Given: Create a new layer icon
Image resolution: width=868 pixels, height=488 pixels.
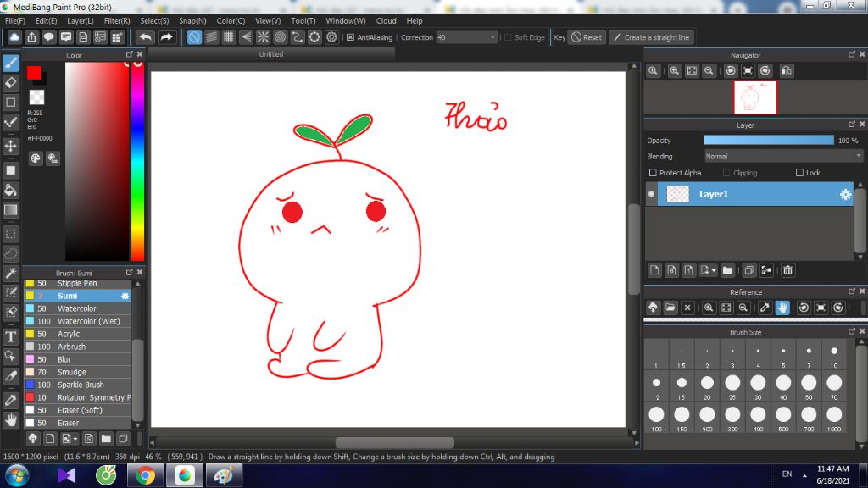Looking at the screenshot, I should point(654,270).
